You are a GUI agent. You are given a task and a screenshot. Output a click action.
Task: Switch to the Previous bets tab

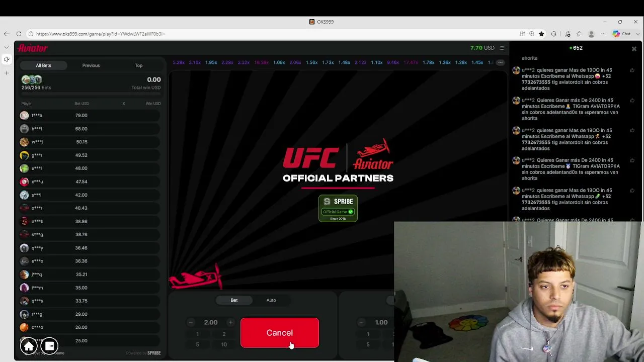(91, 65)
